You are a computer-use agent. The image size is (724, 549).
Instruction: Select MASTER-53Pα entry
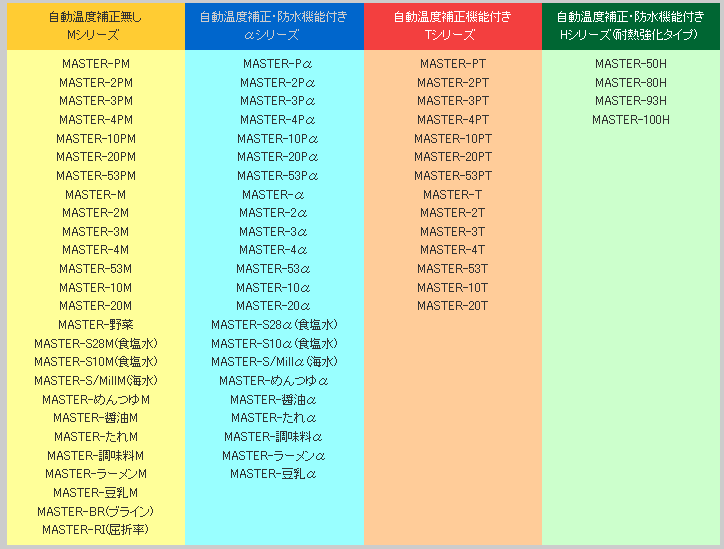pyautogui.click(x=278, y=175)
